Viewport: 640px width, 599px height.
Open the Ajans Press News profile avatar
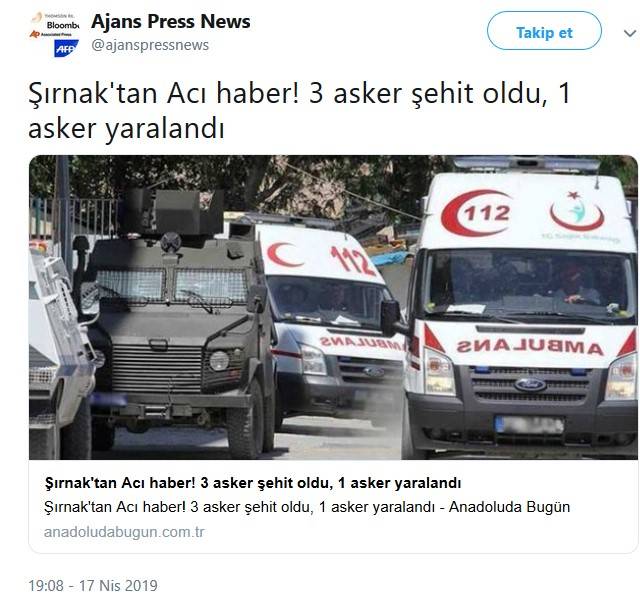point(55,34)
